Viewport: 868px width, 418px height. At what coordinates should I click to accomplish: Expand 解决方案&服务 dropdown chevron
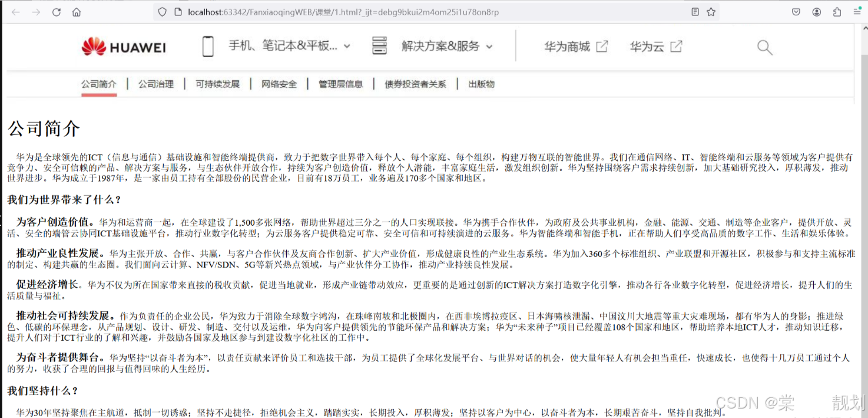pos(489,47)
